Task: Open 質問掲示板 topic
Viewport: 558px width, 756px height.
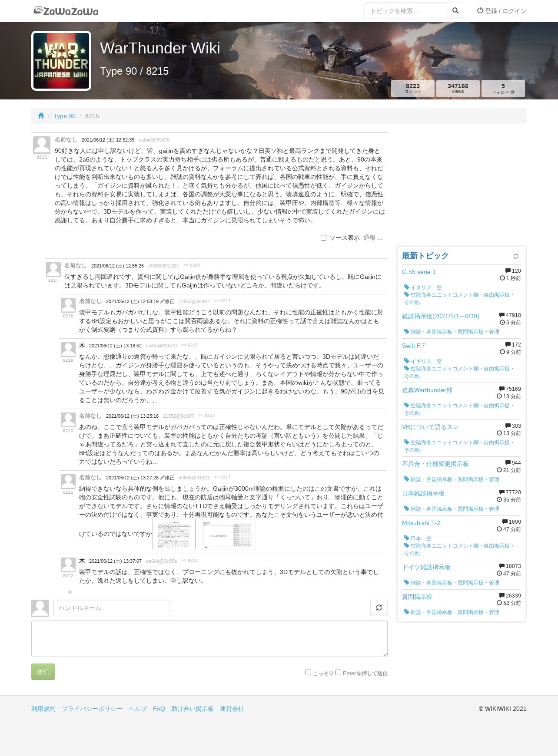Action: coord(417,597)
